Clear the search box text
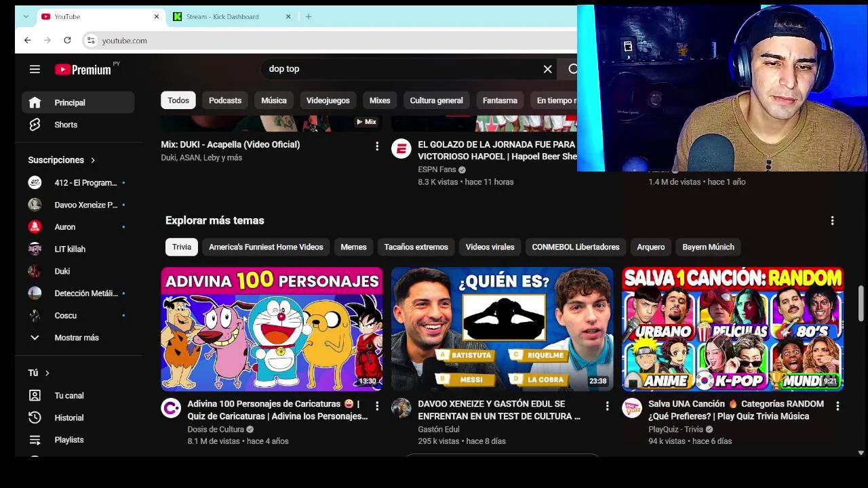Screen dimensions: 868x488 (547, 68)
